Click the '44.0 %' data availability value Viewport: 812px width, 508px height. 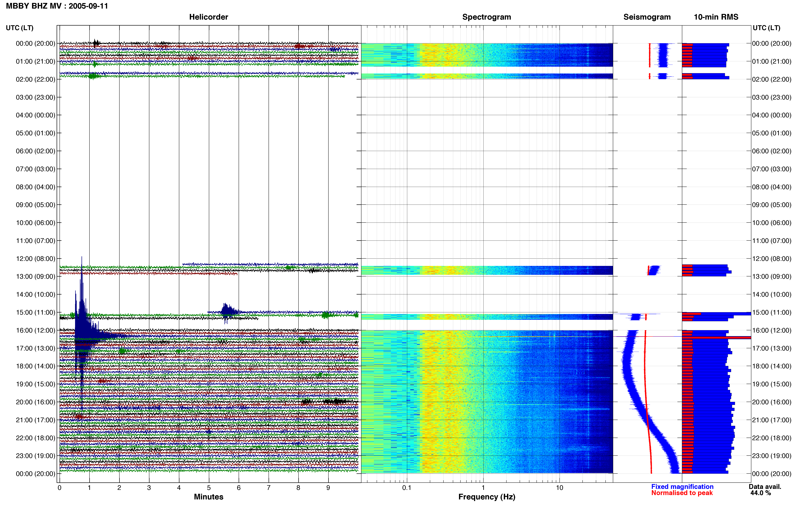point(761,493)
